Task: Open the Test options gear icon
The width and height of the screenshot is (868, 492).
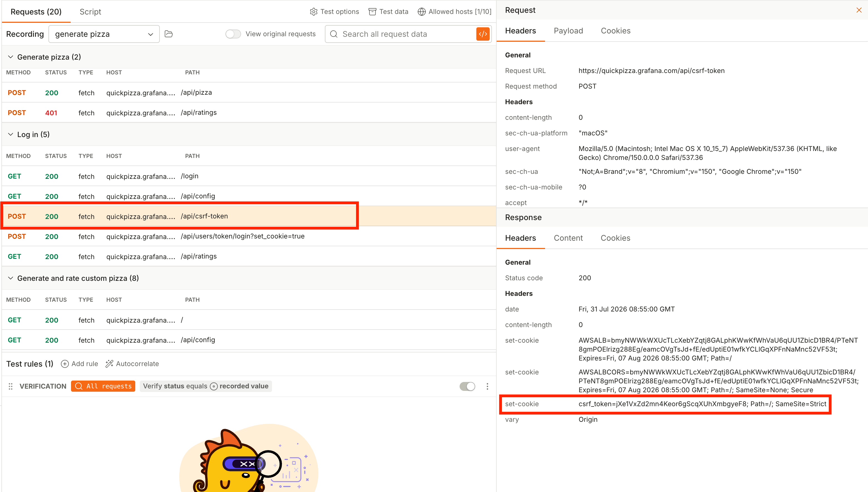Action: tap(314, 12)
